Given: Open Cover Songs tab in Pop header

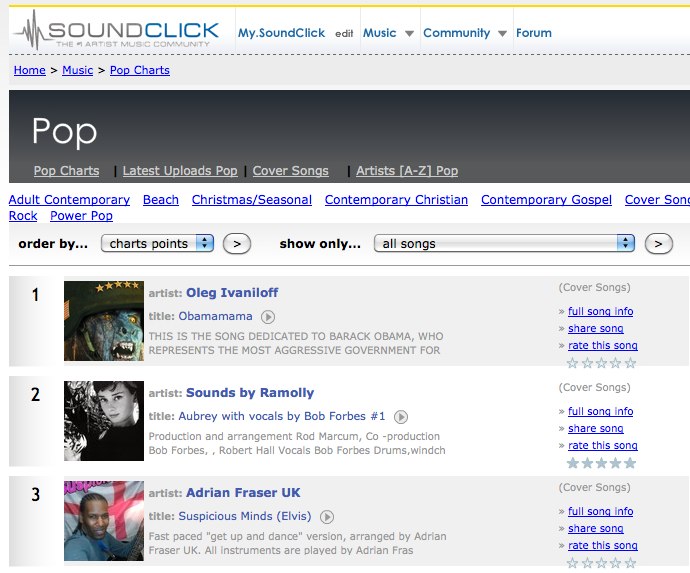Looking at the screenshot, I should [x=290, y=171].
